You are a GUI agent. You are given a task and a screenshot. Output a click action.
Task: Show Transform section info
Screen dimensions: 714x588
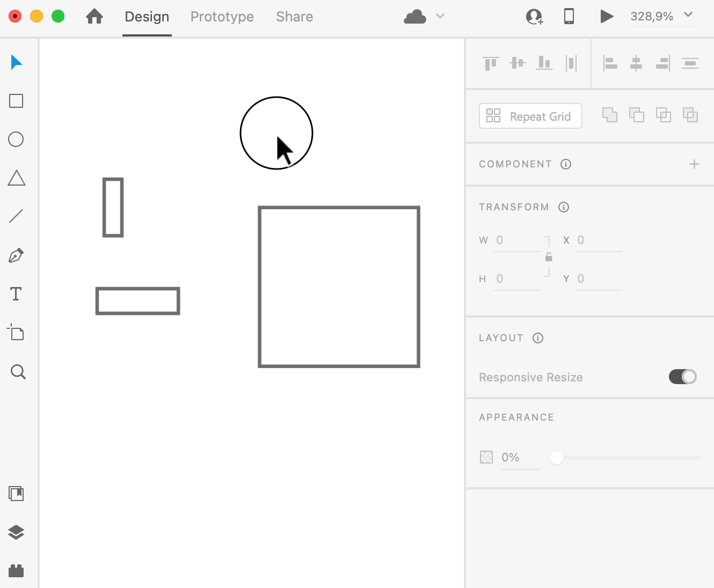pyautogui.click(x=564, y=207)
